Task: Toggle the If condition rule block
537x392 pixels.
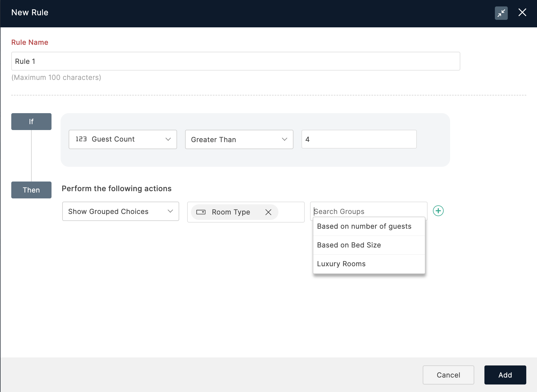Action: (x=31, y=121)
